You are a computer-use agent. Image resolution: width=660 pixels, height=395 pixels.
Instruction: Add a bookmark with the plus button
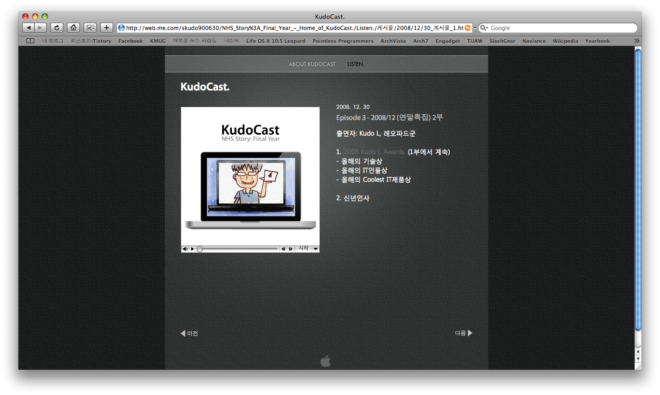tap(106, 28)
